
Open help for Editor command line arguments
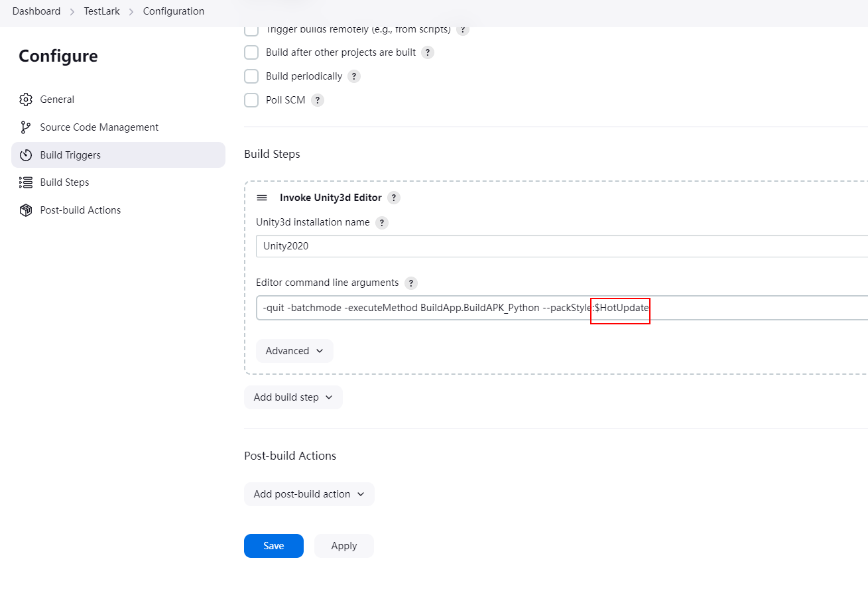coord(411,283)
